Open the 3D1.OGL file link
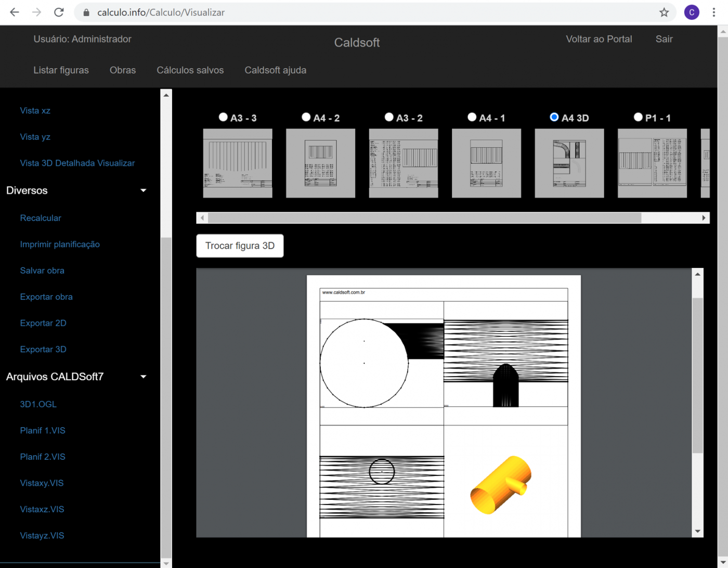Image resolution: width=728 pixels, height=568 pixels. tap(38, 404)
